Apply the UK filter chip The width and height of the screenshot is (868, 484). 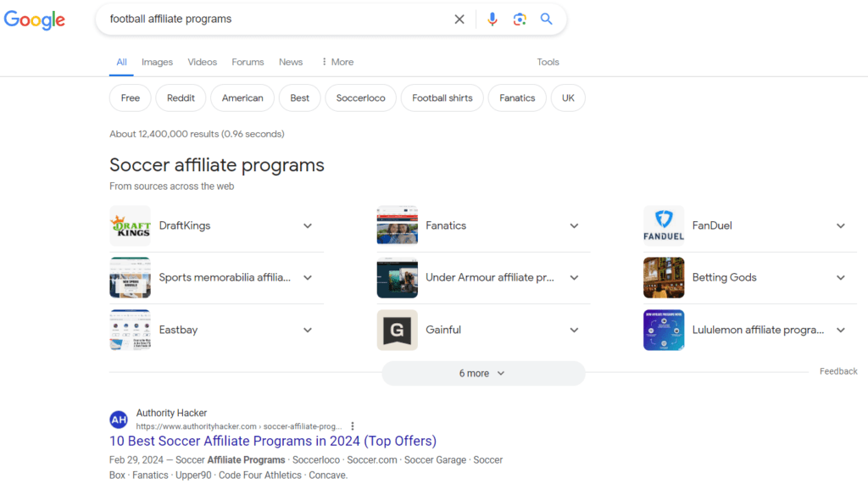pyautogui.click(x=568, y=98)
